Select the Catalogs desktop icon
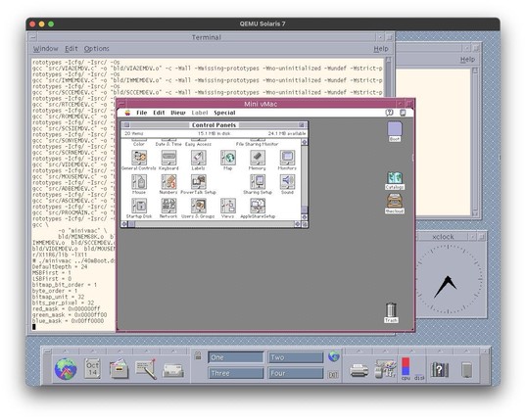 pyautogui.click(x=395, y=177)
